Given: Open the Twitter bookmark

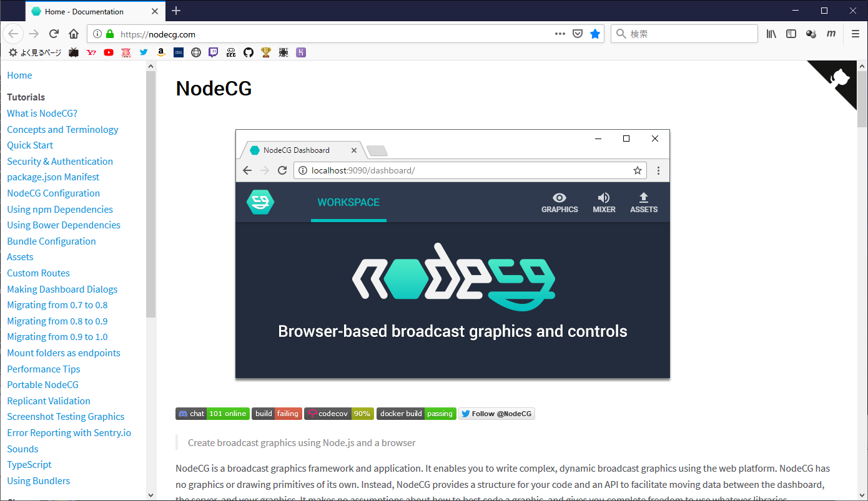Looking at the screenshot, I should click(x=144, y=52).
